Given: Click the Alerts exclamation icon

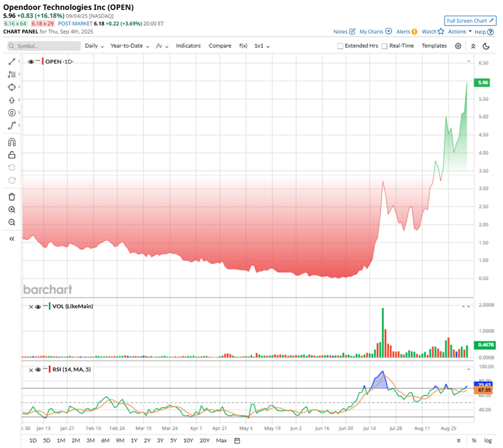Looking at the screenshot, I should (414, 32).
